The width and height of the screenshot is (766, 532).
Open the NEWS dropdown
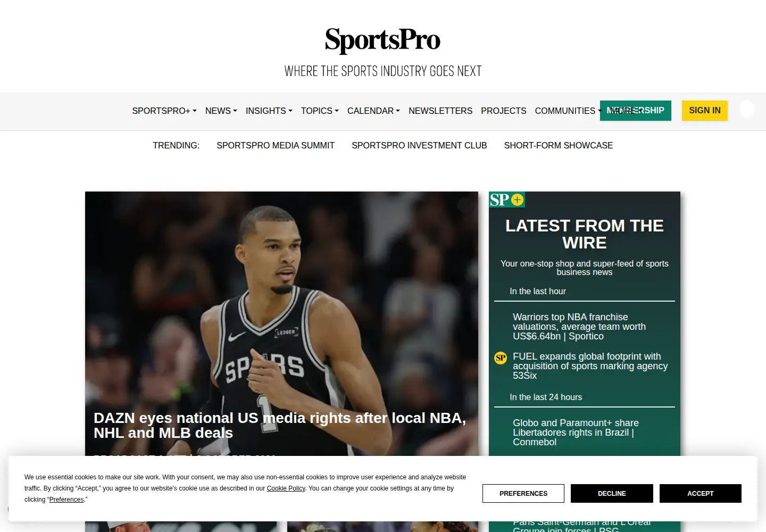[221, 111]
